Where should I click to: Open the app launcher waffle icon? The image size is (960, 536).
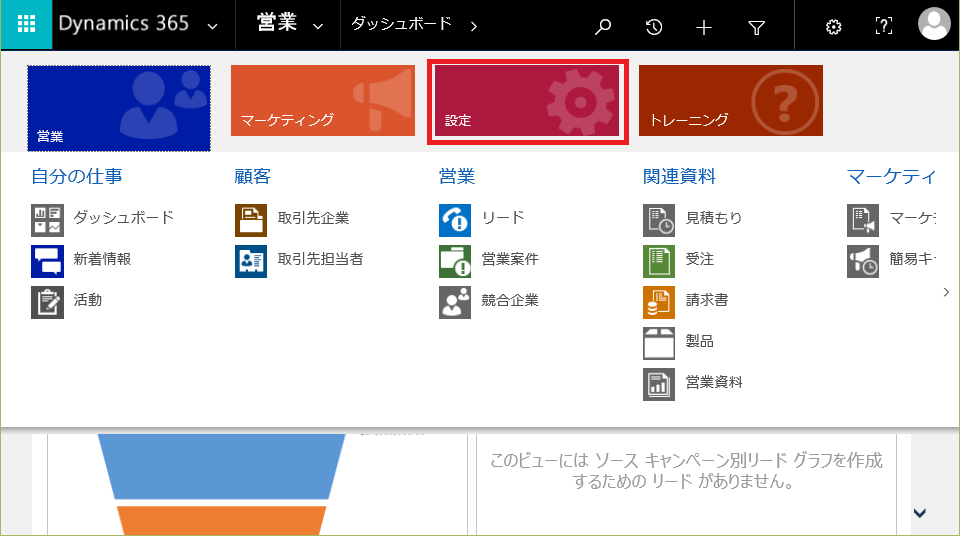pyautogui.click(x=26, y=25)
